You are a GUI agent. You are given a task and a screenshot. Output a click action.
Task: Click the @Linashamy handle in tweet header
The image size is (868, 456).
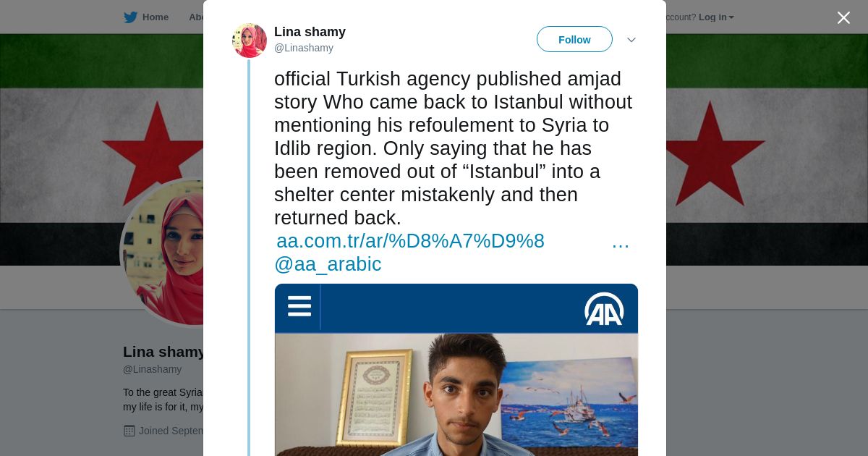(304, 48)
